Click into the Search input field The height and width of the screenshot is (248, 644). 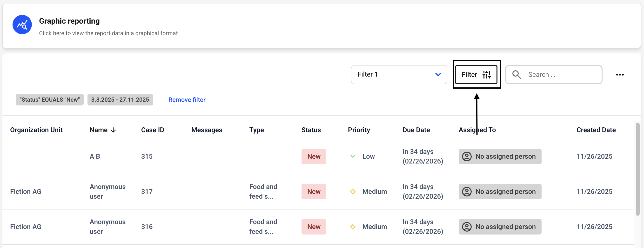(x=563, y=75)
